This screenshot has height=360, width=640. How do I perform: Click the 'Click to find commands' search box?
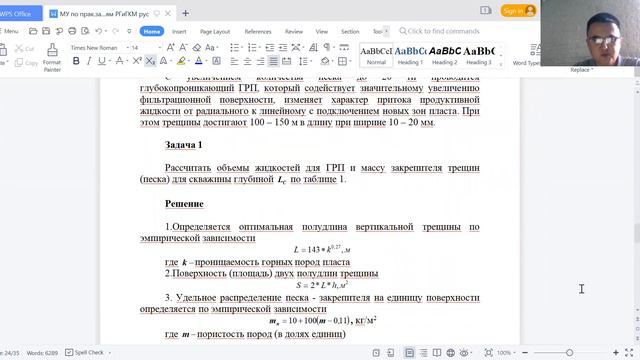[x=439, y=31]
